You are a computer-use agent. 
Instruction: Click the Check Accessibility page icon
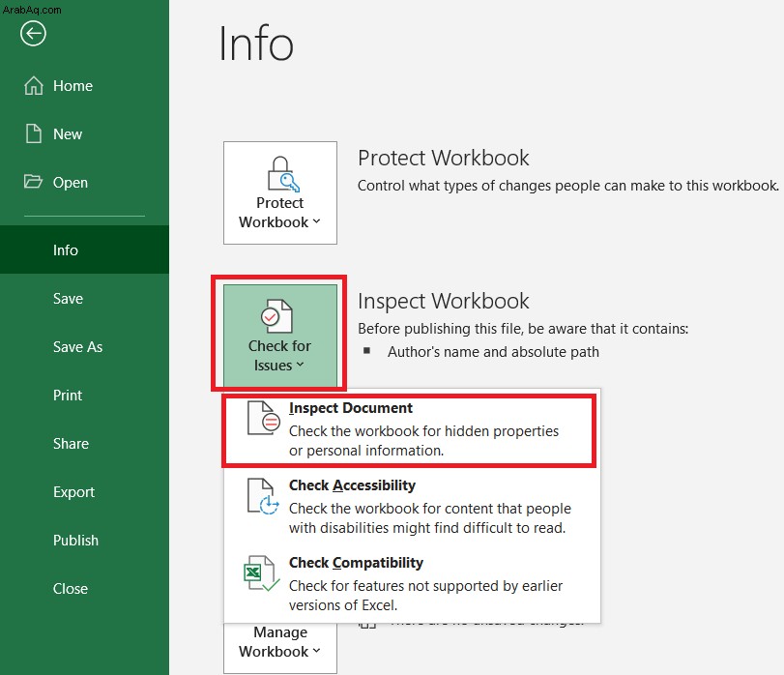tap(263, 496)
